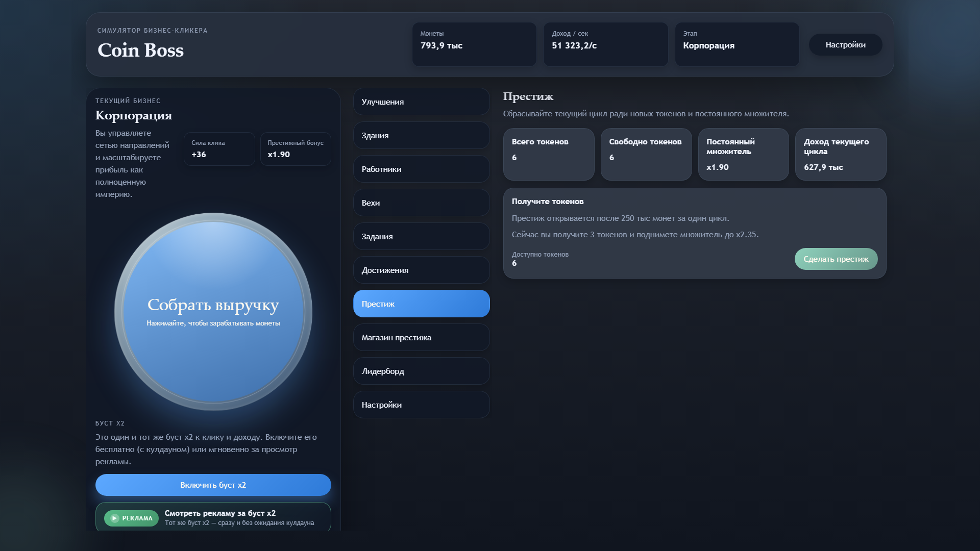Show the Лидерборд tab

click(421, 371)
